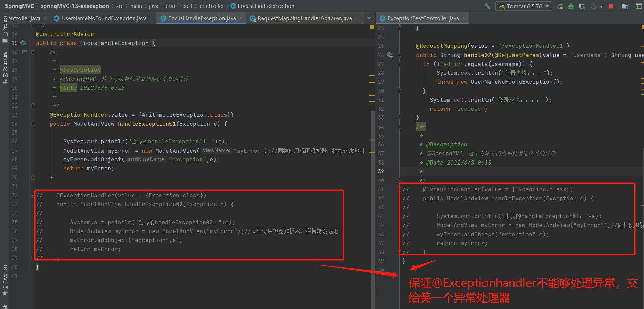The height and width of the screenshot is (309, 644).
Task: Switch to the UserNameNoFoundException.java tab
Action: [104, 18]
